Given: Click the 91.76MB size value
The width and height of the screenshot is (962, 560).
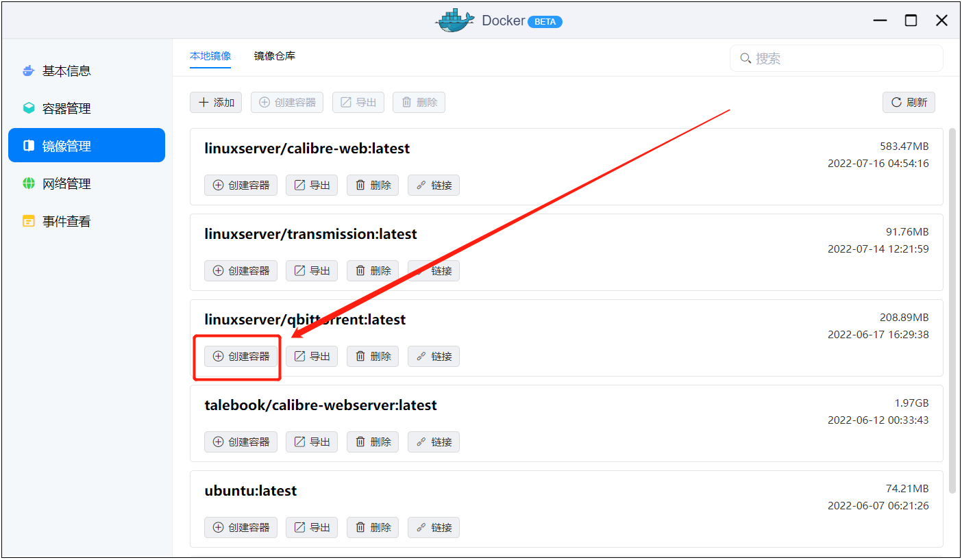Looking at the screenshot, I should pyautogui.click(x=907, y=232).
